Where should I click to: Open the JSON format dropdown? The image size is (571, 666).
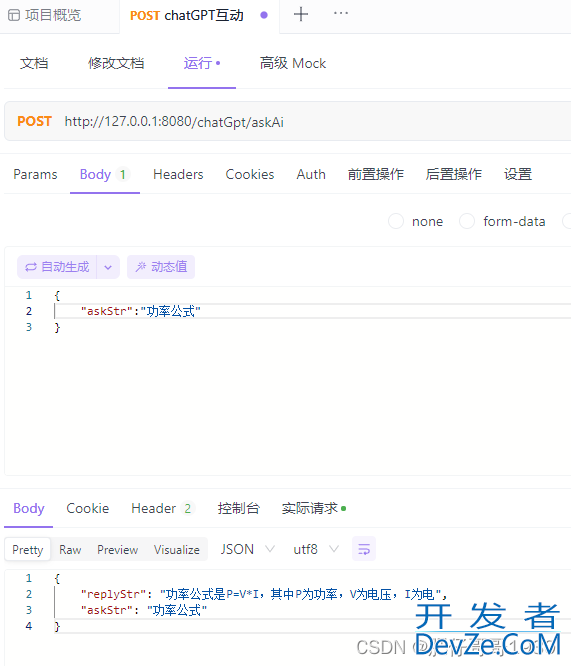coord(247,549)
